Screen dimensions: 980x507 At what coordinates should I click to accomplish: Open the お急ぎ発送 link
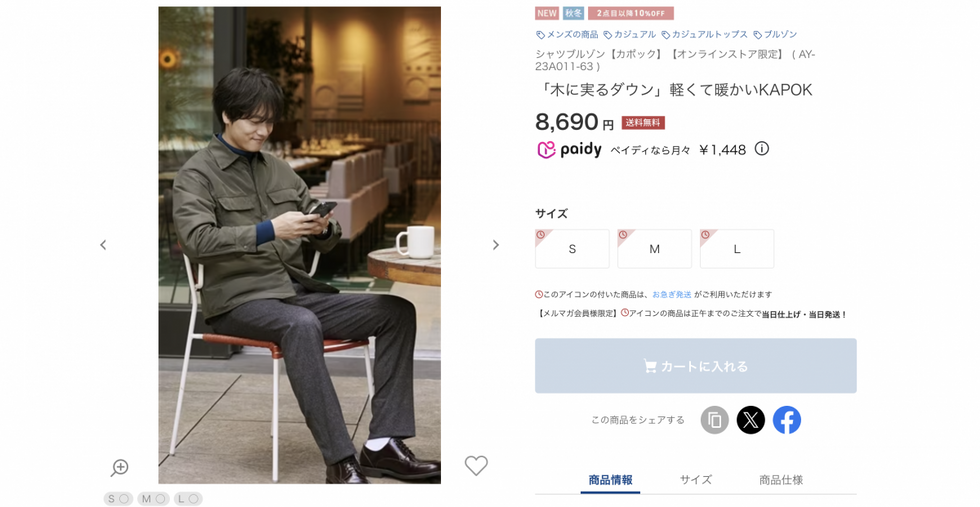point(672,294)
